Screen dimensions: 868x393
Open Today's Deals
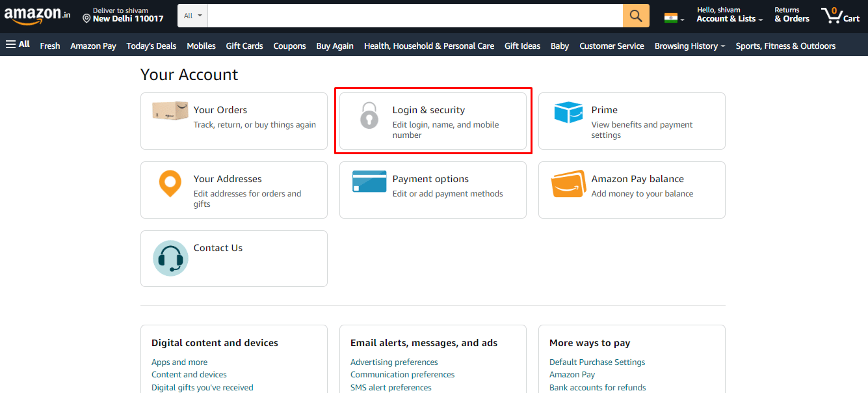click(151, 46)
